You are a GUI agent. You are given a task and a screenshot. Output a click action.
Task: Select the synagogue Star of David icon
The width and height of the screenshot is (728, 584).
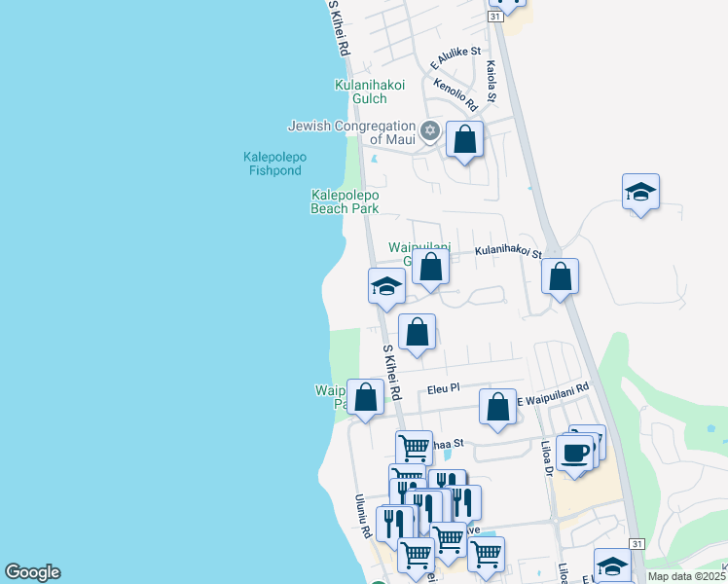coord(430,130)
